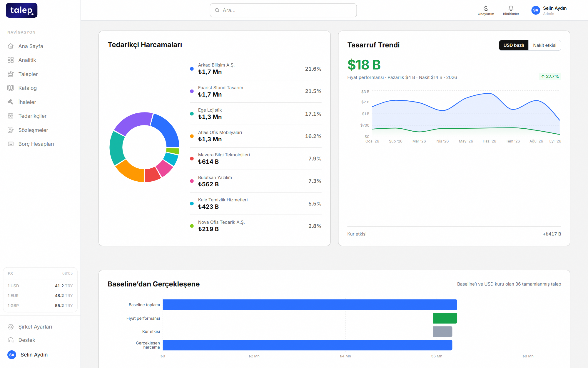This screenshot has height=368, width=588.
Task: Open Ana Sayfa home icon
Action: 11,46
